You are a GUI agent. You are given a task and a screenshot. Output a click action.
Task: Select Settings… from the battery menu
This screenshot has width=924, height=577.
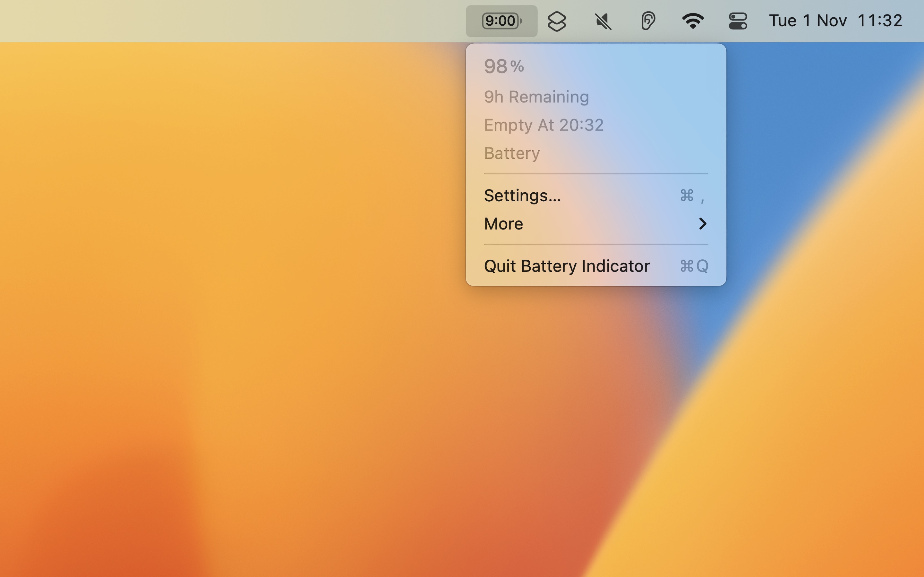[522, 196]
